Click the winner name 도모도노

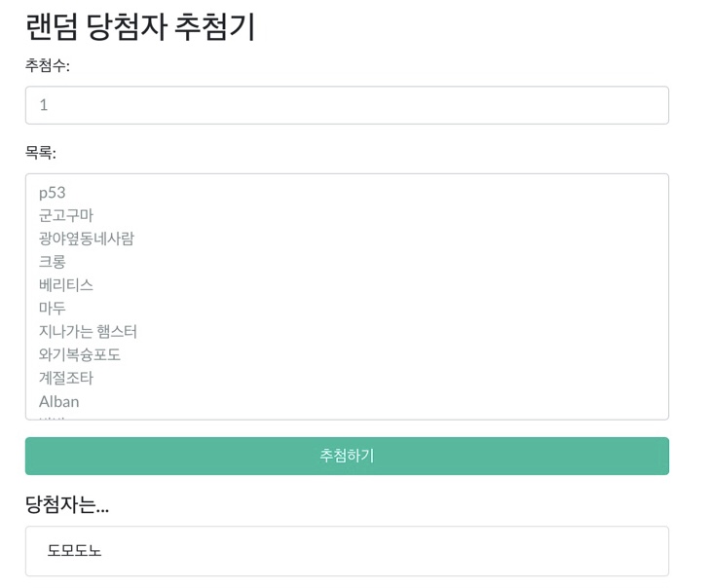pyautogui.click(x=75, y=551)
